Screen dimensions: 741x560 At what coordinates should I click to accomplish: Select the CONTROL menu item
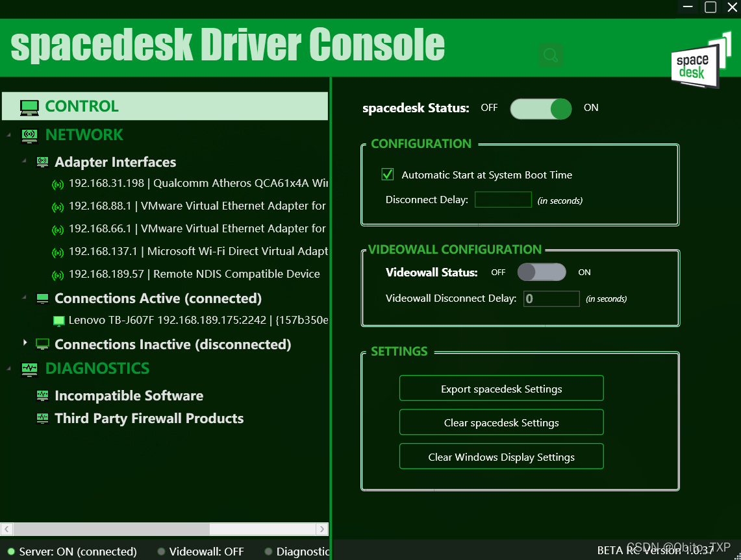(165, 106)
